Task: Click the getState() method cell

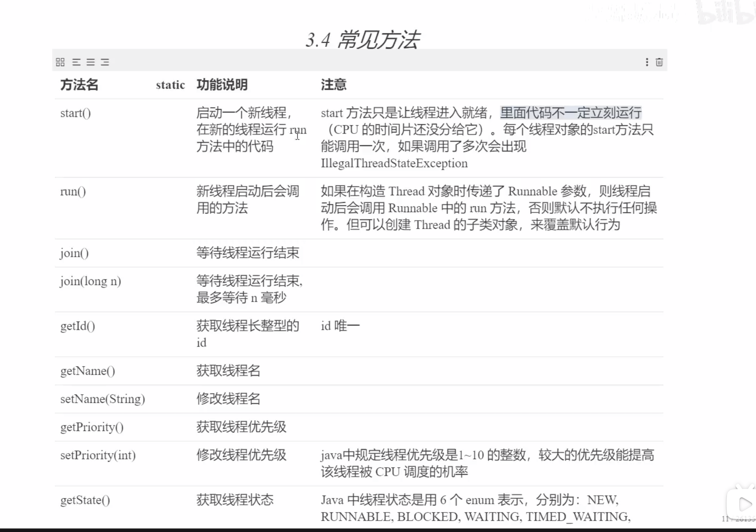Action: [85, 500]
